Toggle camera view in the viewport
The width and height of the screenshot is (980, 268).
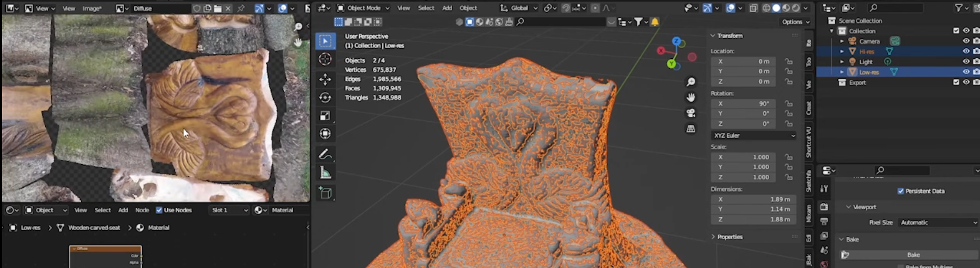click(x=691, y=113)
